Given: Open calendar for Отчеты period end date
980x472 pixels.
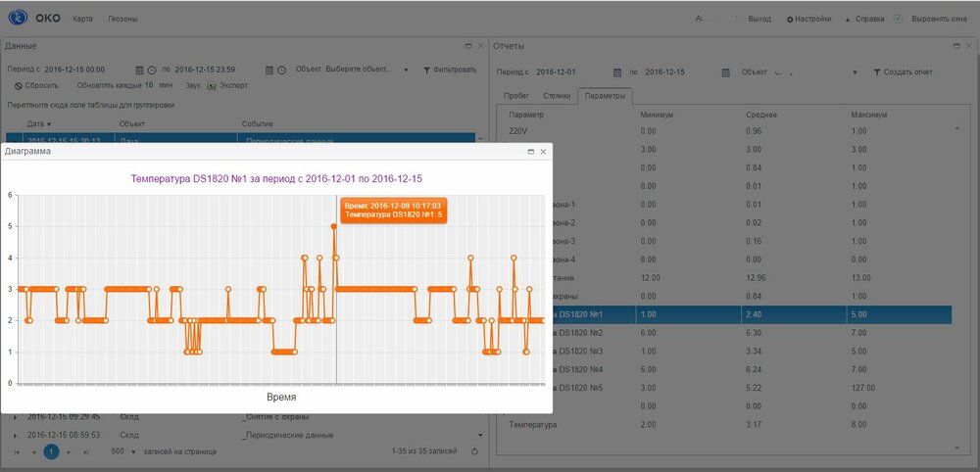Looking at the screenshot, I should [725, 72].
